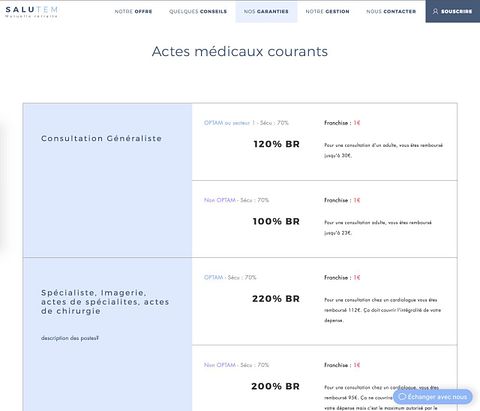Click Non OPTAM label under Généraliste
Viewport: 480px width, 411px height.
pyautogui.click(x=220, y=200)
